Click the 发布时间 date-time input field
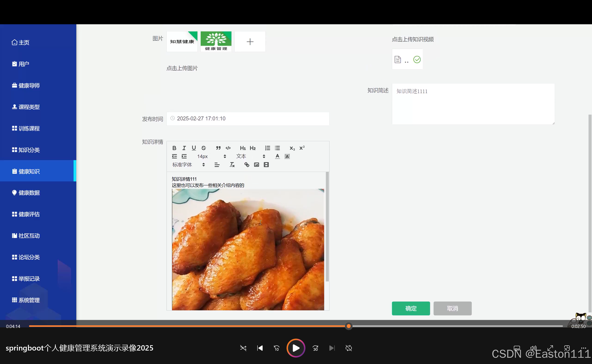 click(248, 119)
